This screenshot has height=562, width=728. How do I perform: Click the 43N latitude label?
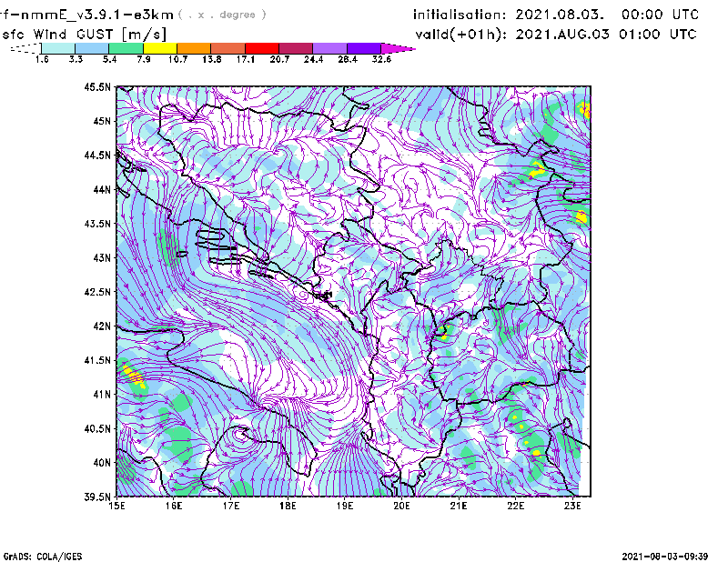tap(102, 258)
